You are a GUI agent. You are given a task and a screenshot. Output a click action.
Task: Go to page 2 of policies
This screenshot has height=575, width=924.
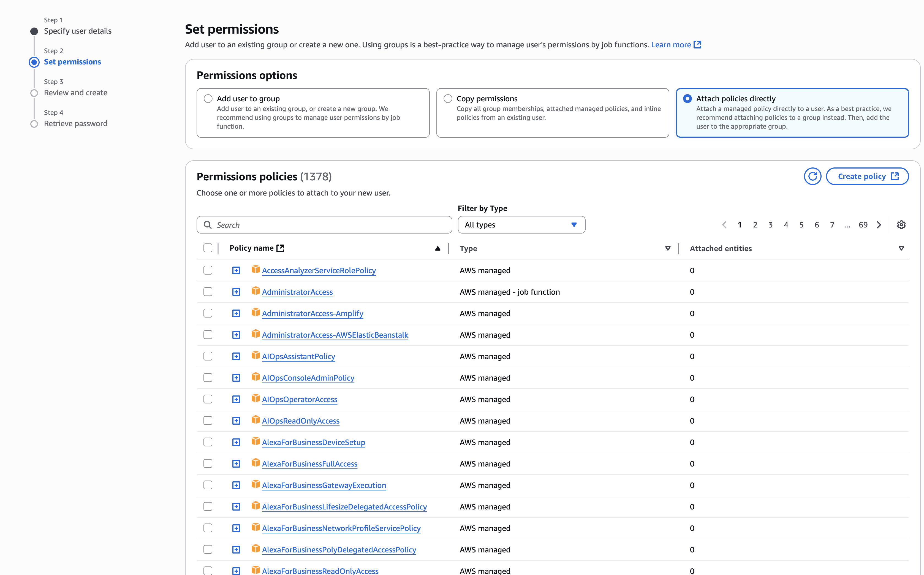click(x=755, y=225)
